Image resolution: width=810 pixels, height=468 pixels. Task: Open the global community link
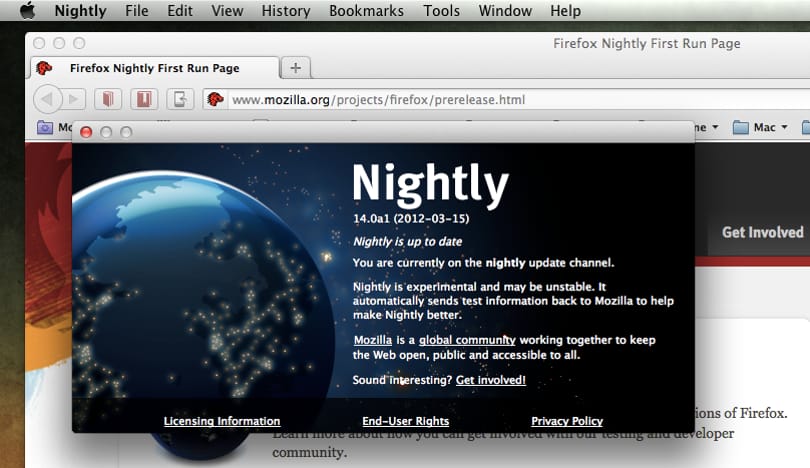tap(467, 340)
